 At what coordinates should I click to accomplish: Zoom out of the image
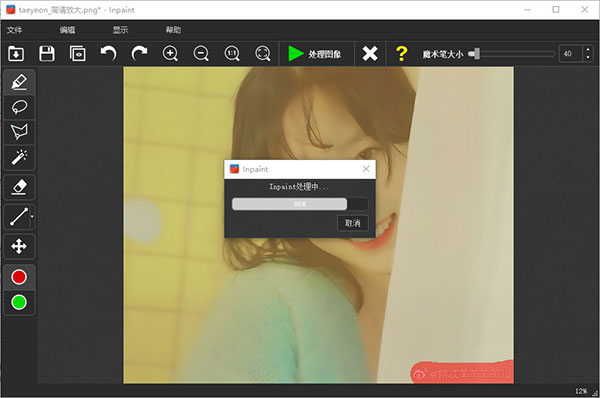201,54
